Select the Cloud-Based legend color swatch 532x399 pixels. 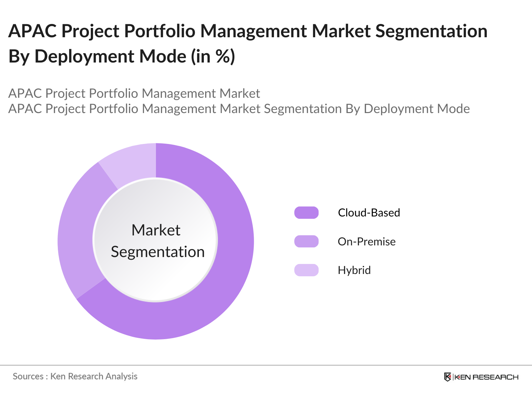[306, 212]
